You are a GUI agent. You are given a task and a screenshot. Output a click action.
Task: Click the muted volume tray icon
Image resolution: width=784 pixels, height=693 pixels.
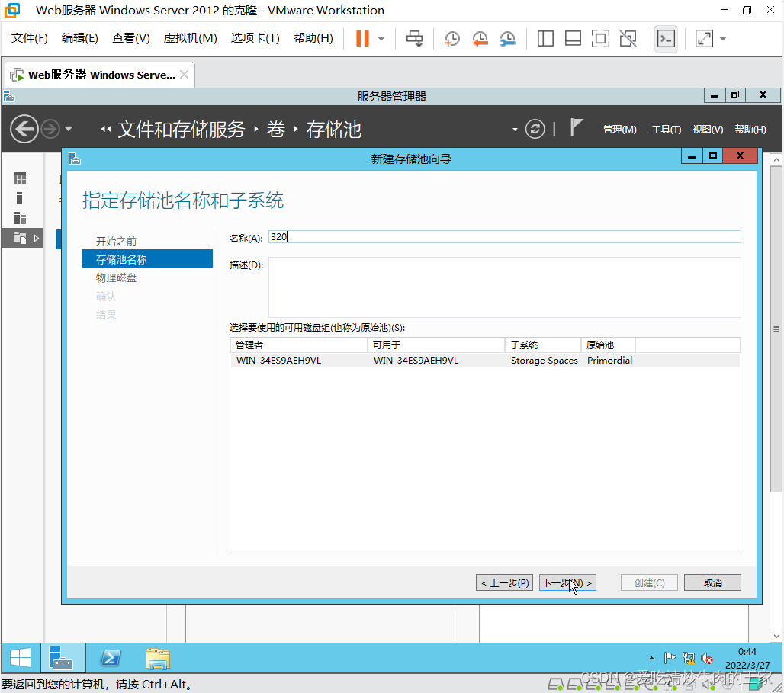(x=706, y=659)
